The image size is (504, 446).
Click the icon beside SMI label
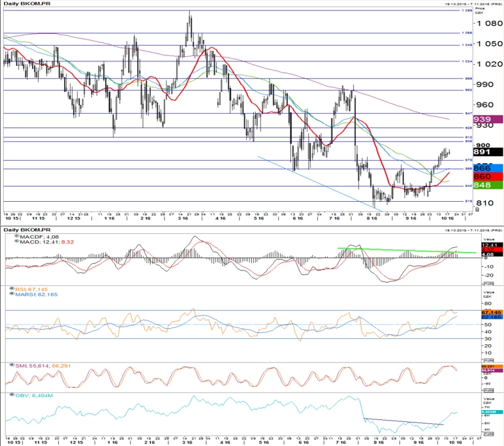[x=12, y=365]
